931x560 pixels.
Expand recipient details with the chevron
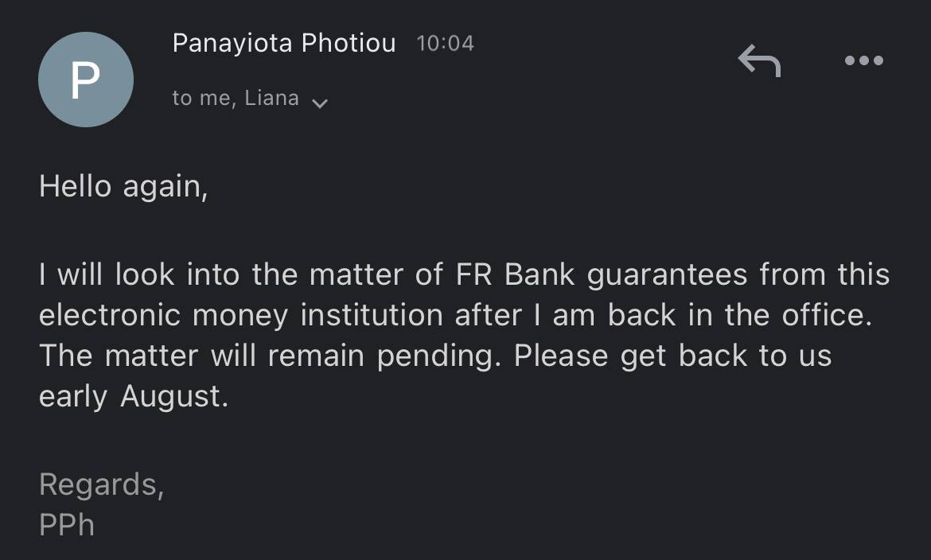pyautogui.click(x=320, y=103)
